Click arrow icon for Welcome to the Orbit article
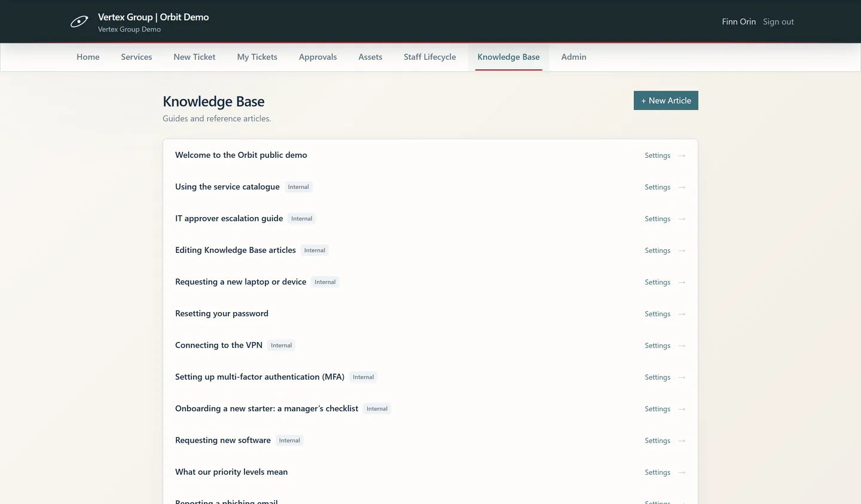Screen dimensions: 861x504 [x=682, y=155]
